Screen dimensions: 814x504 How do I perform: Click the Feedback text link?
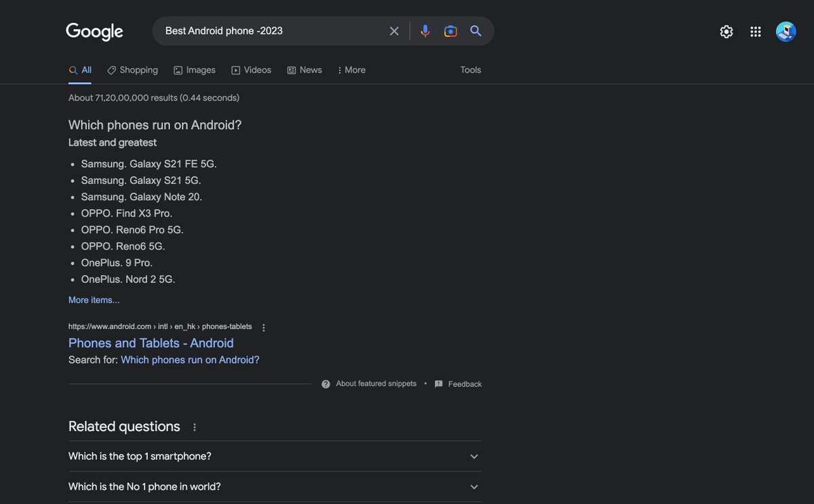point(465,384)
